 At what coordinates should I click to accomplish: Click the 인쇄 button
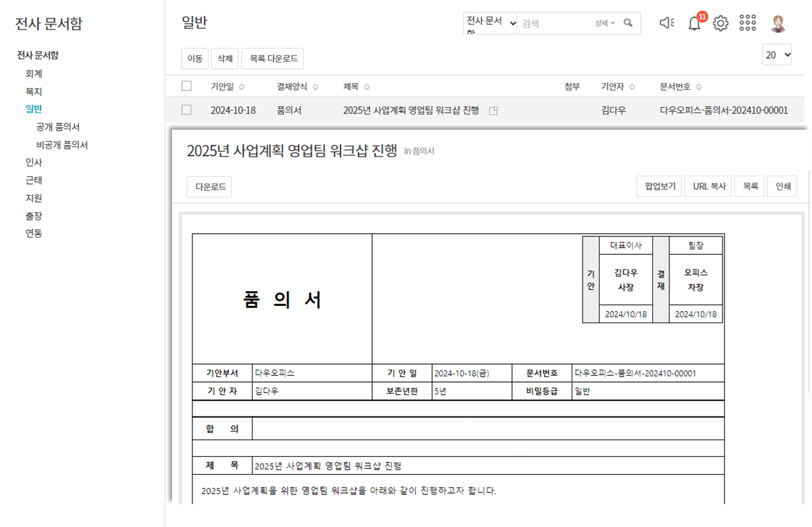783,187
